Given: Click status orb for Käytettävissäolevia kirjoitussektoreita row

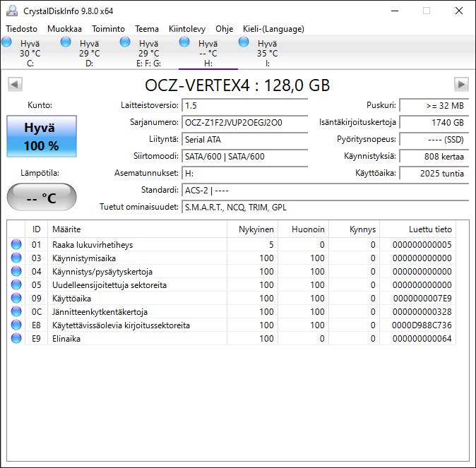Looking at the screenshot, I should (16, 325).
